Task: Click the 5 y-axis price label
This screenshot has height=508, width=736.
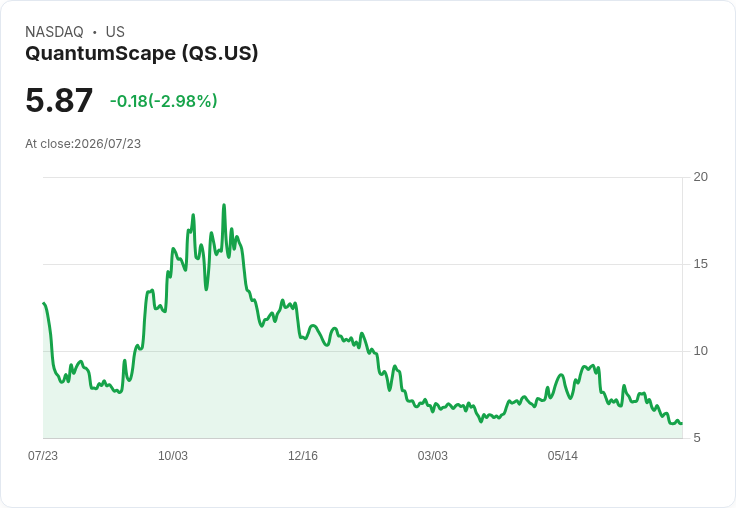Action: pyautogui.click(x=697, y=438)
